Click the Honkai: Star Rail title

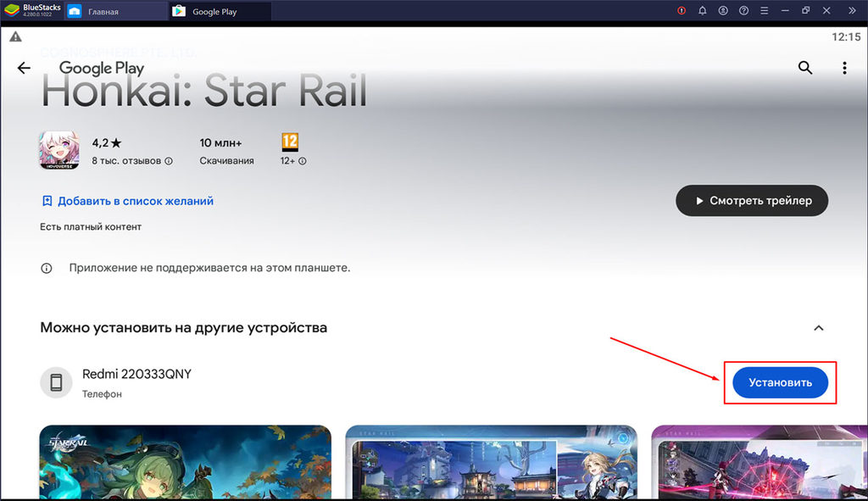204,91
